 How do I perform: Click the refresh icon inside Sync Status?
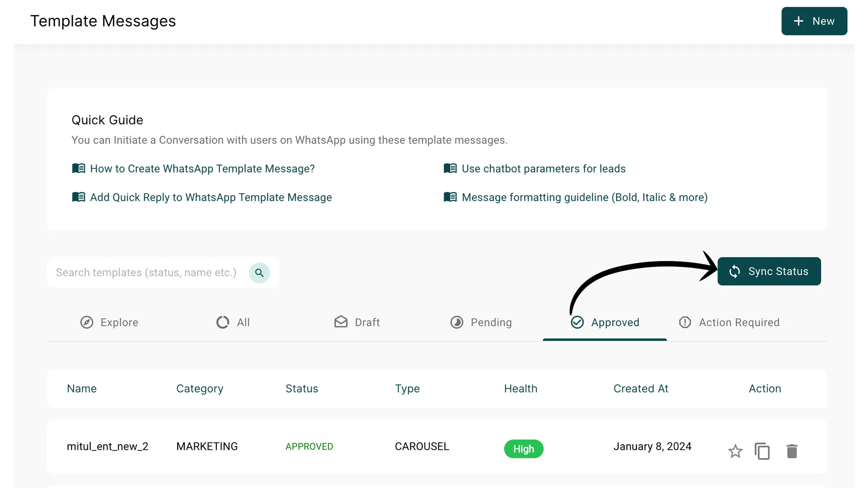point(735,271)
